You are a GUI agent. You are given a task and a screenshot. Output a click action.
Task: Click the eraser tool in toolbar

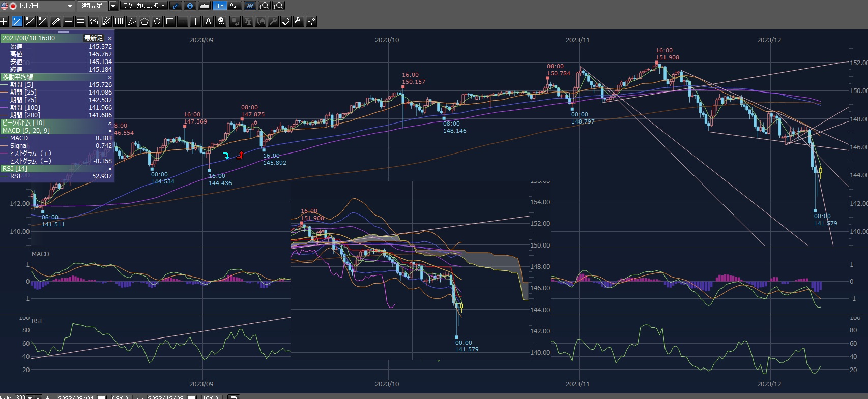click(286, 21)
